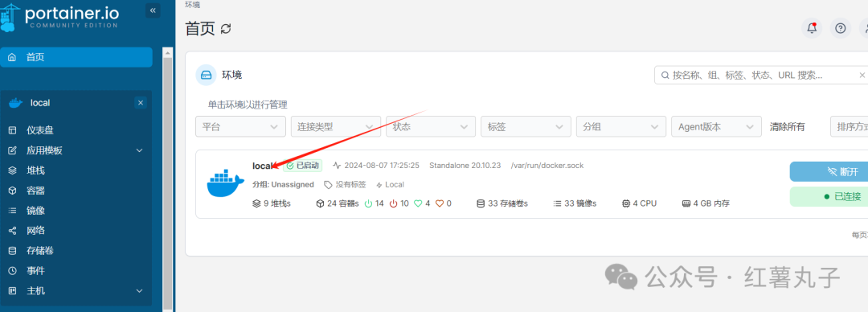Screen dimensions: 868x312
Task: Close the local environment with X icon
Action: (x=141, y=102)
